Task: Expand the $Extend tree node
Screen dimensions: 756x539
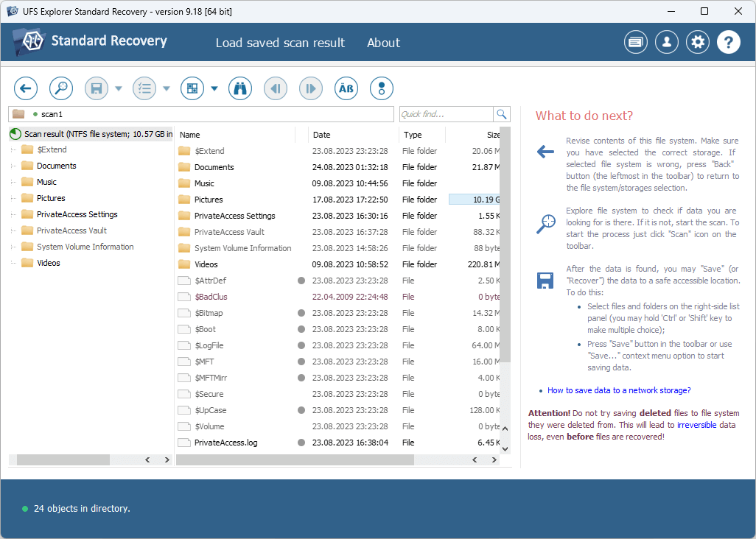Action: pos(13,149)
